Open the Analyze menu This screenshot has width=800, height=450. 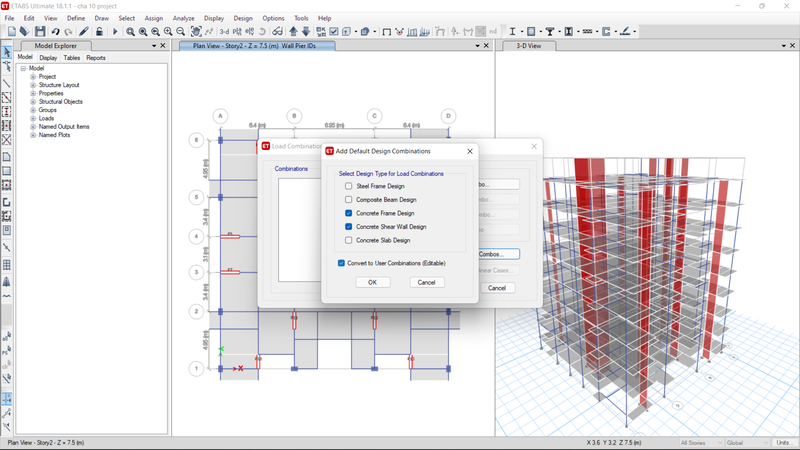183,18
